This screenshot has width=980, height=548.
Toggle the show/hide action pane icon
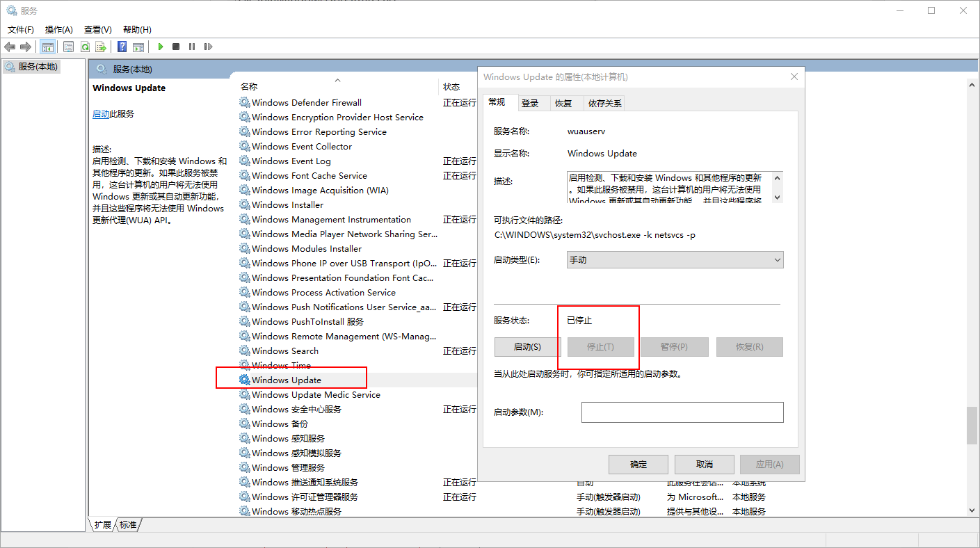[x=138, y=47]
